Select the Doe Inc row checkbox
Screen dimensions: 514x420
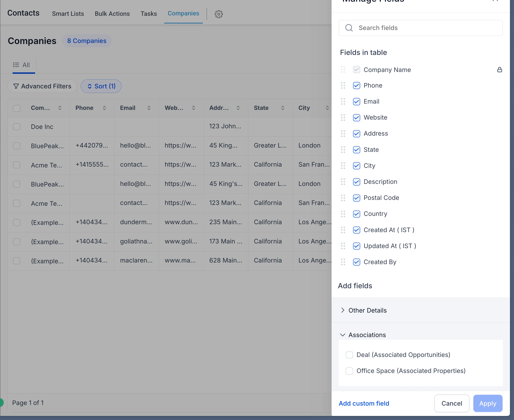[x=16, y=126]
